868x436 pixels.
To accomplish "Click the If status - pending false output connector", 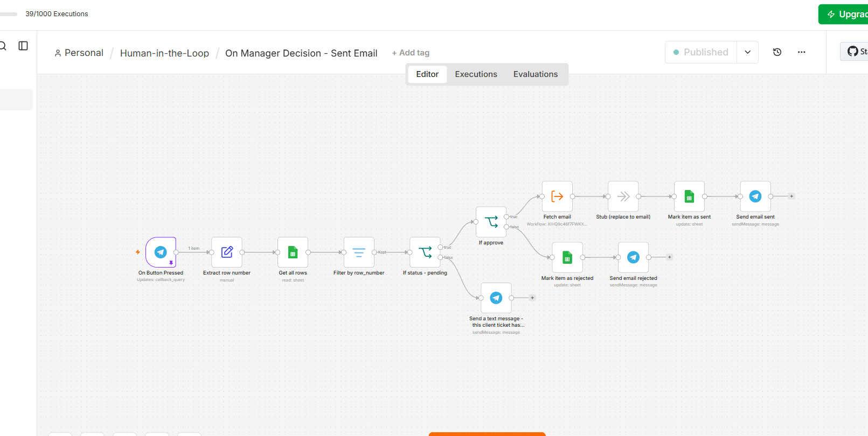I will [440, 257].
